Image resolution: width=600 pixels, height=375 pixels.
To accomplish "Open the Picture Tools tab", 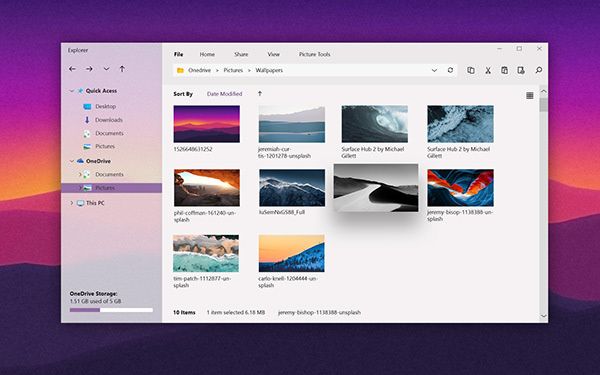I will [x=315, y=54].
